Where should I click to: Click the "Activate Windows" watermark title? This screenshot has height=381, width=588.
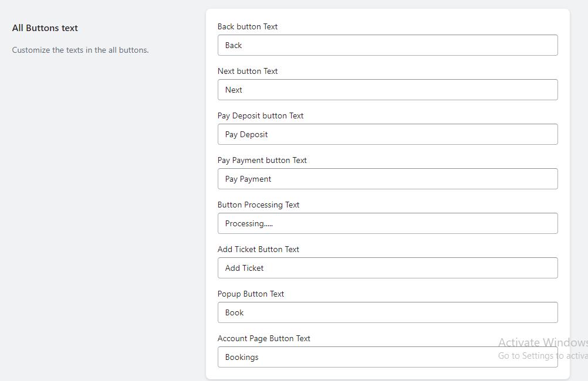542,343
